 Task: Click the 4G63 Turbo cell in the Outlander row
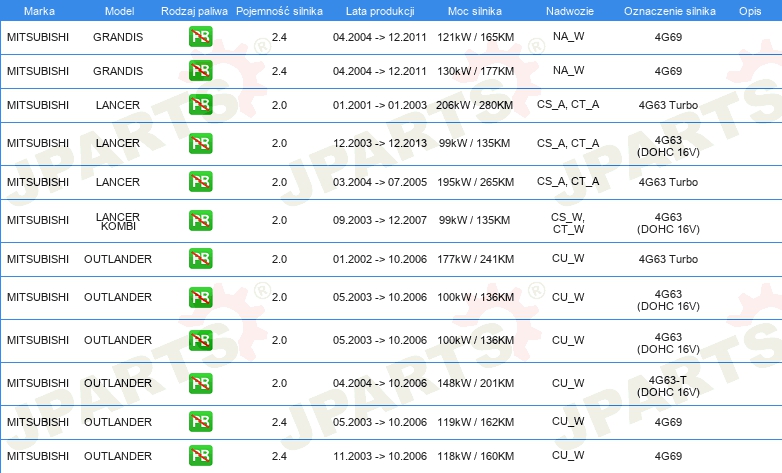pos(668,259)
